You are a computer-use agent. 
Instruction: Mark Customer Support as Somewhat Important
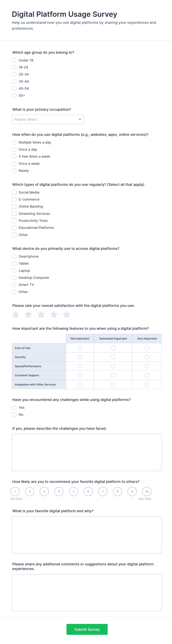click(x=113, y=375)
